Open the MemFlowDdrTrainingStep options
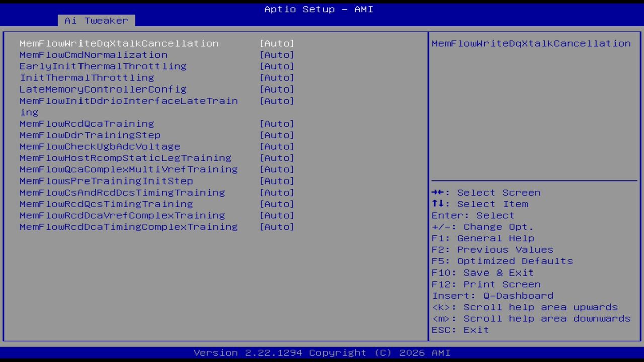644x362 pixels. point(277,135)
